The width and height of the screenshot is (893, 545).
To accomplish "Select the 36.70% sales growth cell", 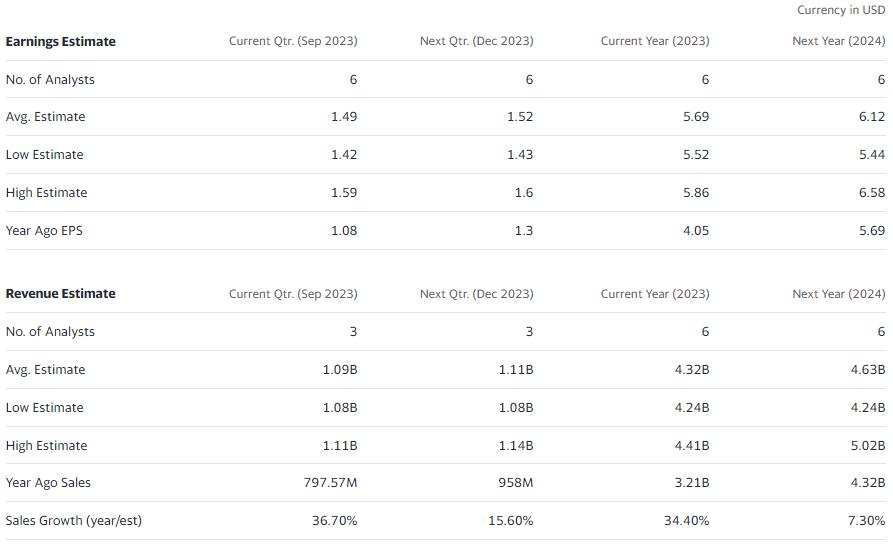I will tap(334, 520).
